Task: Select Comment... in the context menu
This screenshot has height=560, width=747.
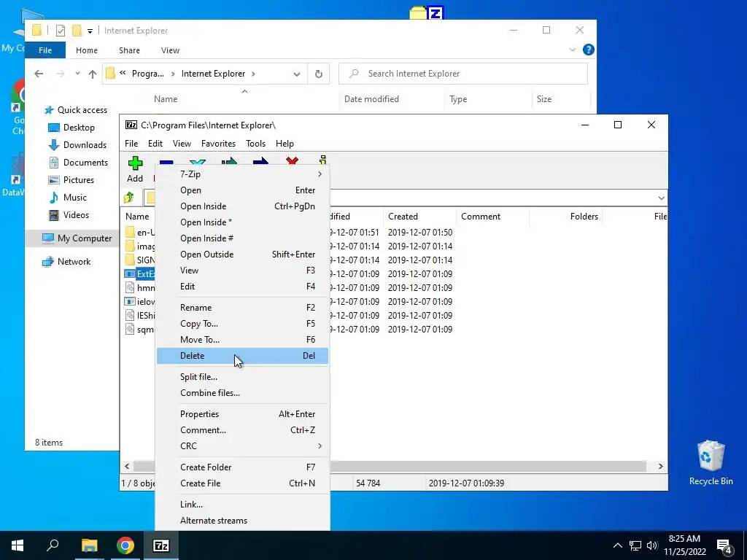Action: [x=242, y=430]
